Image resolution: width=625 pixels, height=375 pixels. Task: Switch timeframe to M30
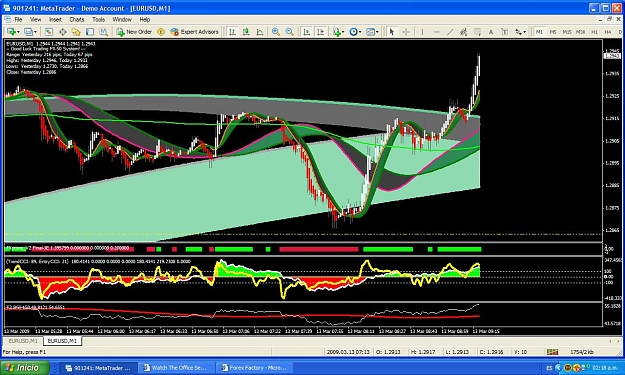580,32
